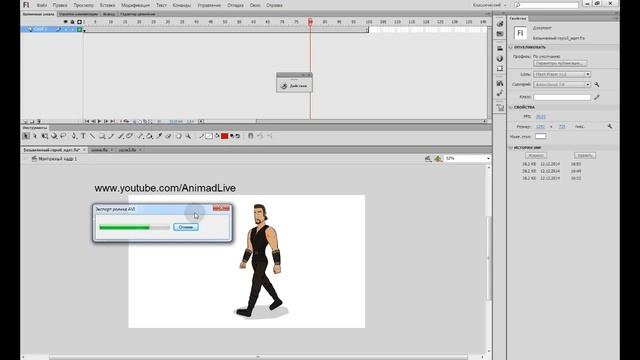Switch to the Редактор движения tab
640x360 pixels.
[138, 14]
